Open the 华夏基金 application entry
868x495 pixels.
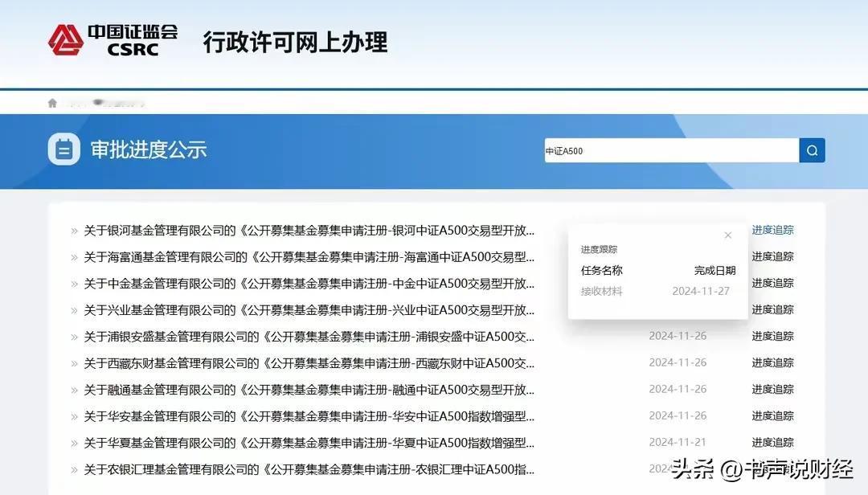coord(309,443)
